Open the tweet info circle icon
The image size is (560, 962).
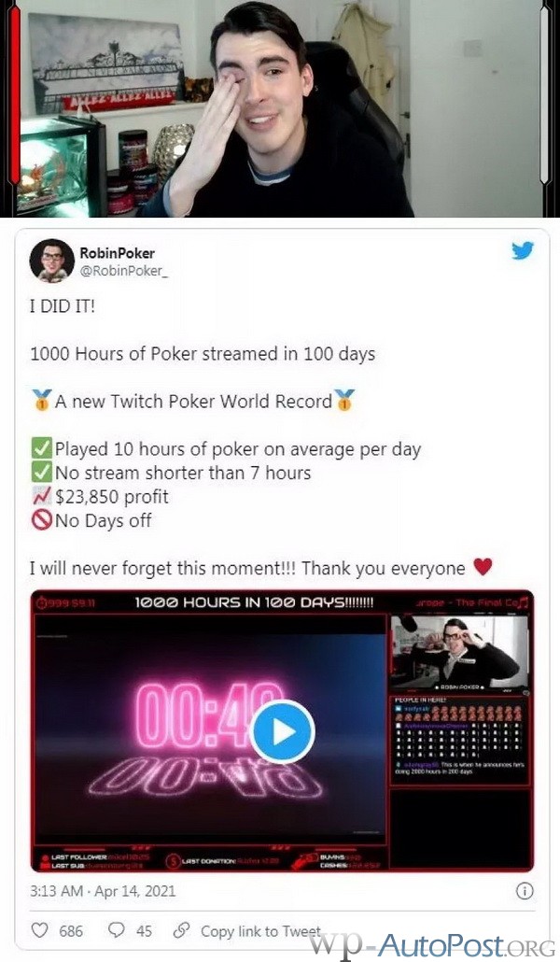[x=525, y=891]
